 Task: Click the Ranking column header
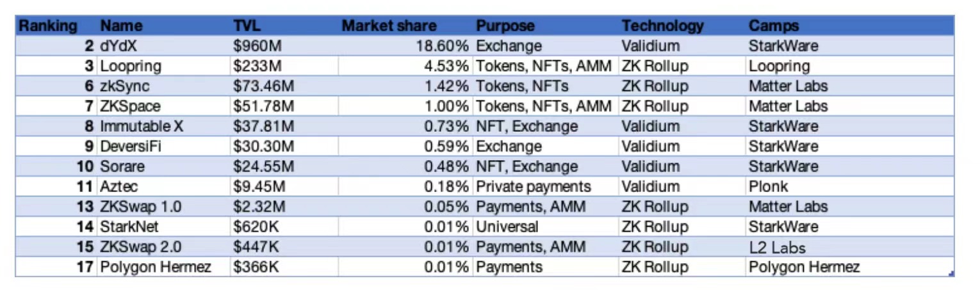pyautogui.click(x=48, y=26)
